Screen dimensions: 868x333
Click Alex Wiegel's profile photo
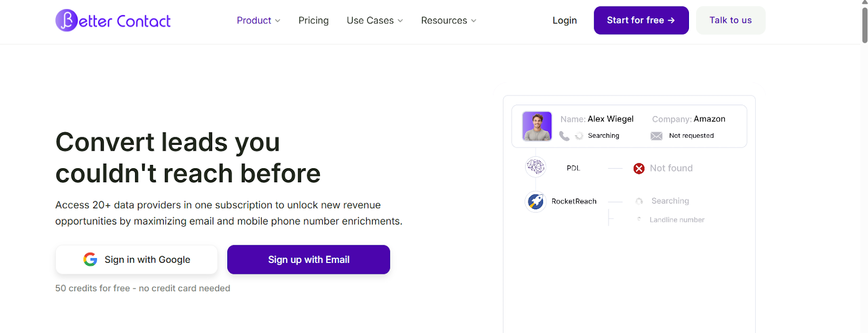click(536, 126)
